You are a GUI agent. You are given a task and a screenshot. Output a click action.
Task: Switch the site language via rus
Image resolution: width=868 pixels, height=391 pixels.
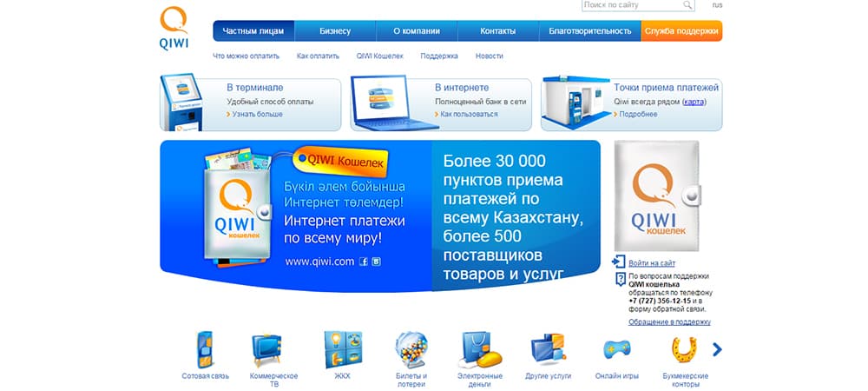(x=718, y=5)
